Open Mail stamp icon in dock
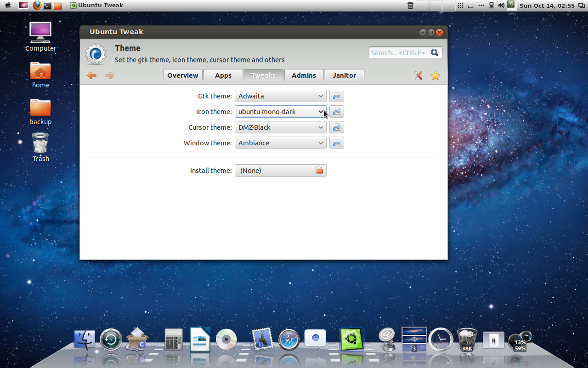 point(262,339)
